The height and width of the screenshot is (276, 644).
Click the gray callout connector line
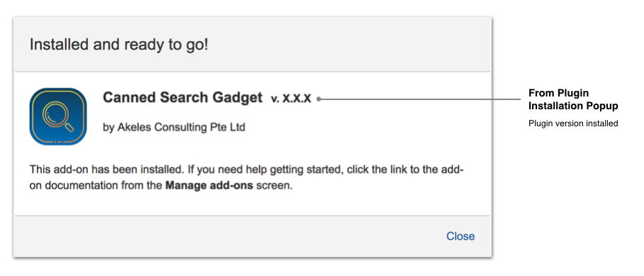[419, 99]
